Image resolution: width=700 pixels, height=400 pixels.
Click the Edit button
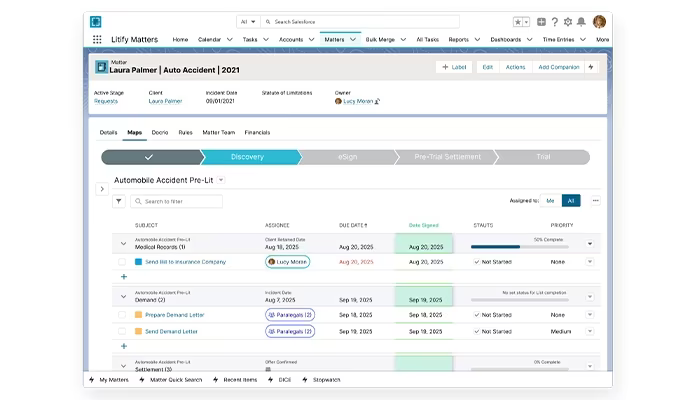(488, 67)
